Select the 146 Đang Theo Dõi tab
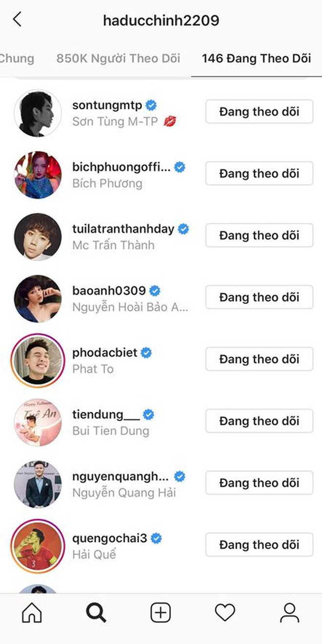The height and width of the screenshot is (644, 322). click(257, 59)
